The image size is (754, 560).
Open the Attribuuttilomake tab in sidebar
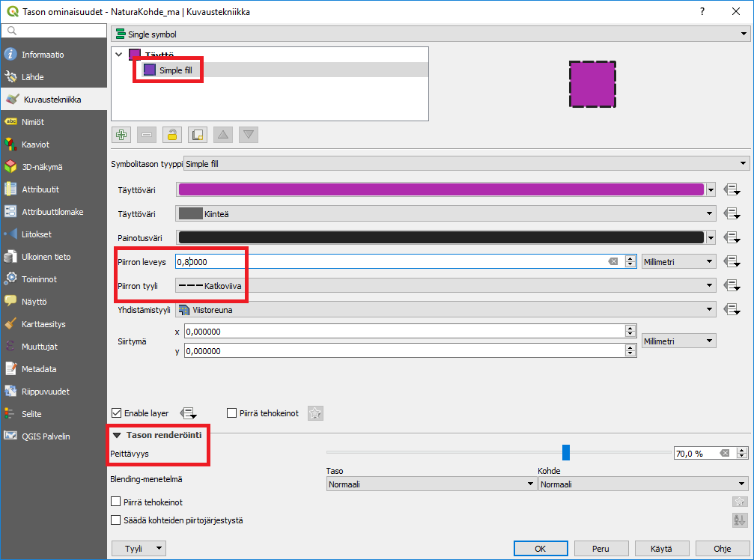coord(52,211)
